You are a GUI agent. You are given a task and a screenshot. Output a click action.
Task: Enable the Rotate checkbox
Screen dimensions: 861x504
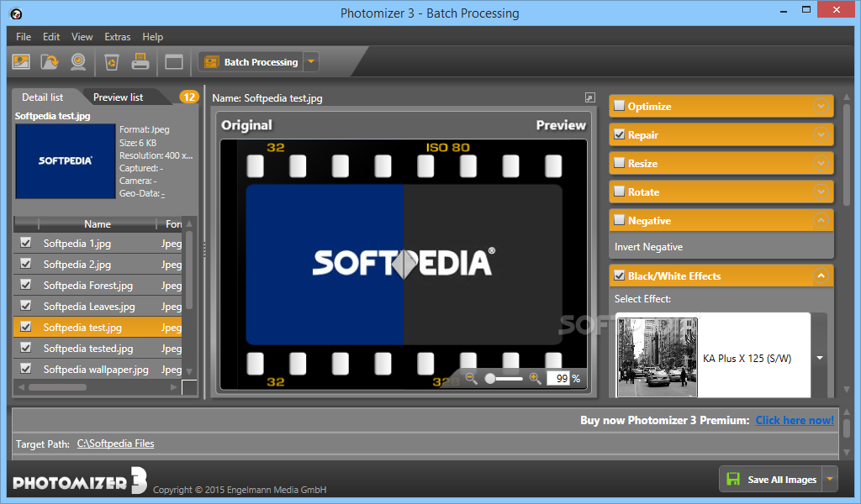[x=620, y=192]
